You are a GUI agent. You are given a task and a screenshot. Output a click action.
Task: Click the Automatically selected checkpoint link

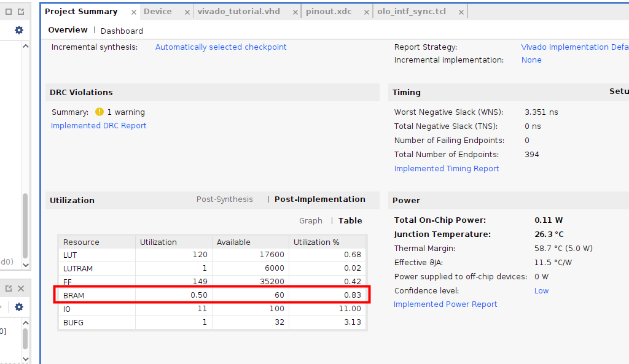click(x=221, y=47)
